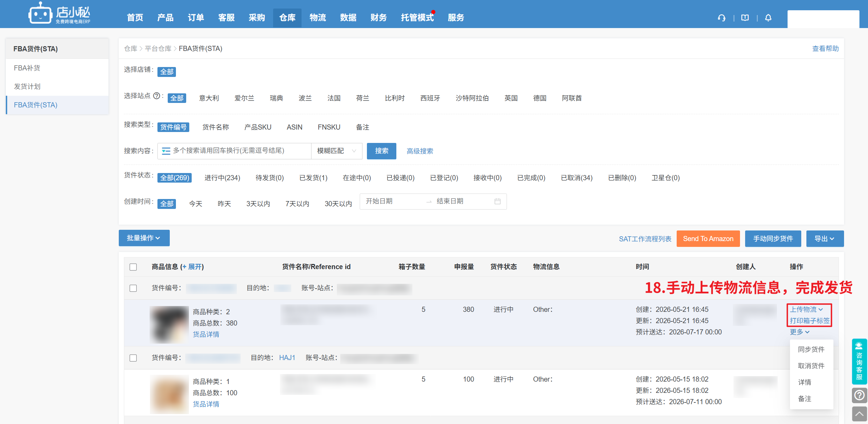The image size is (868, 424).
Task: Click the notification bell icon
Action: coord(768,18)
